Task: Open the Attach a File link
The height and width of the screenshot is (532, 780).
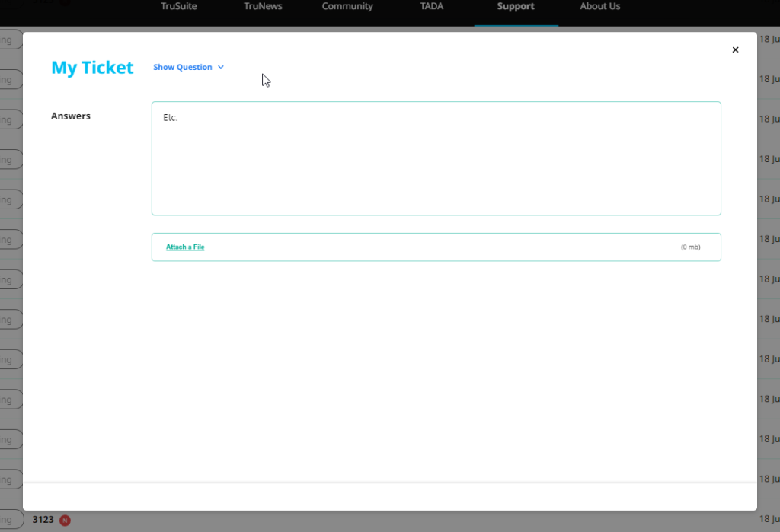Action: [185, 247]
